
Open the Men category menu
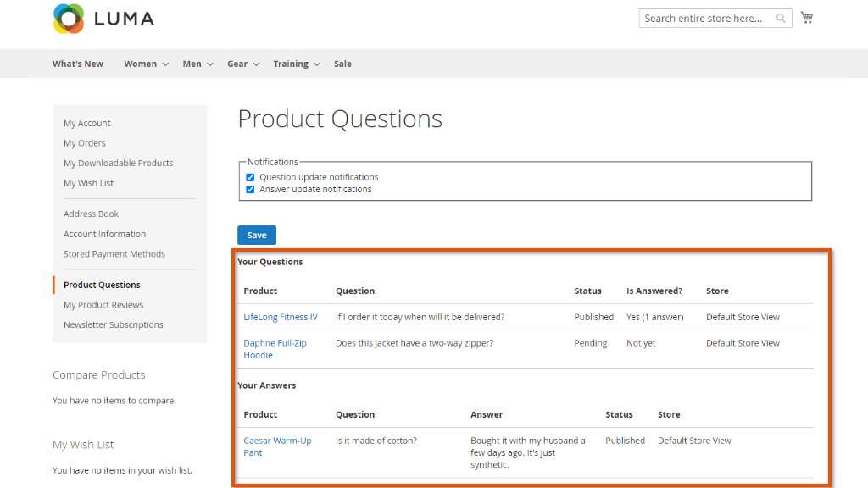(192, 64)
